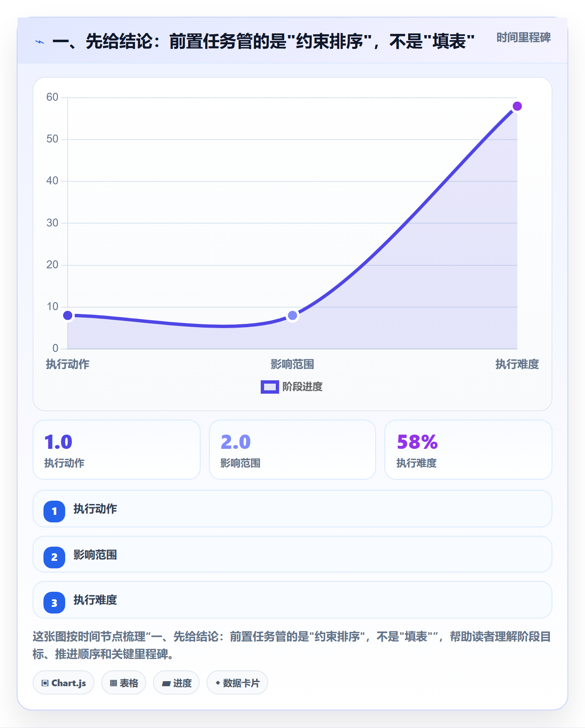Select the purple 执行难度 data point
Viewport: 585px width, 728px height.
[517, 106]
